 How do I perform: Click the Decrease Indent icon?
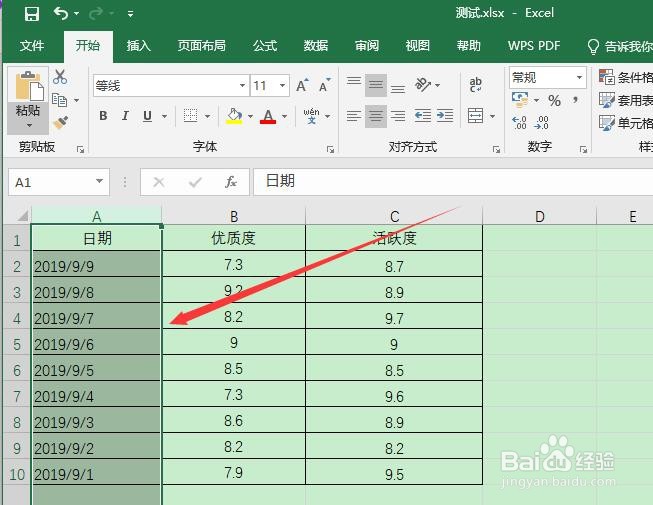pyautogui.click(x=423, y=116)
